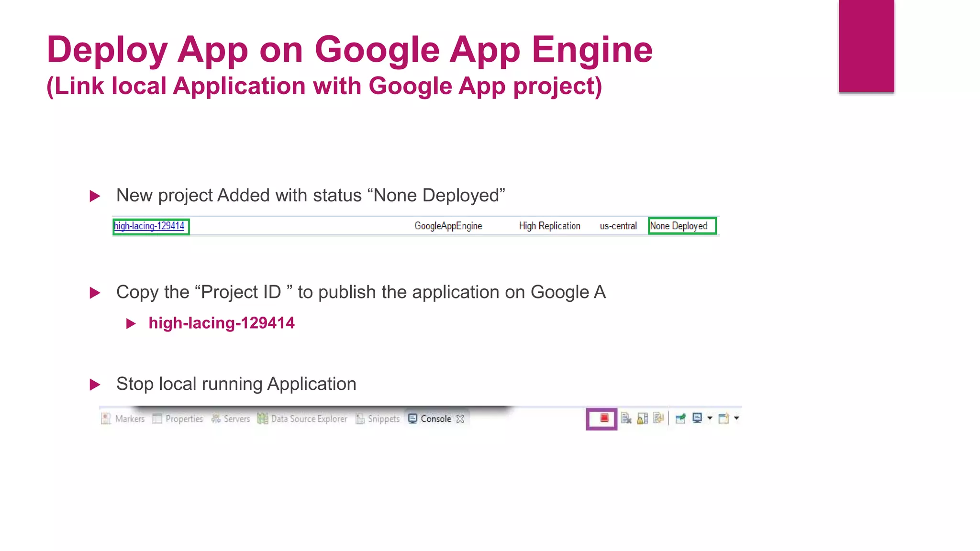The image size is (980, 551).
Task: Switch to the Markers tab
Action: (x=123, y=419)
